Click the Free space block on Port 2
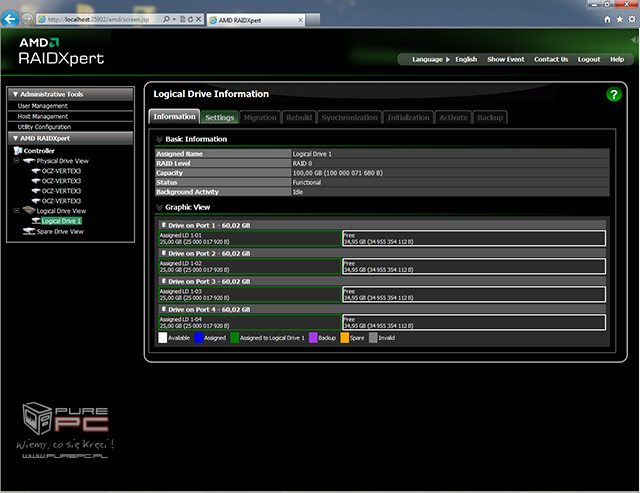Viewport: 640px width, 493px height. point(474,266)
